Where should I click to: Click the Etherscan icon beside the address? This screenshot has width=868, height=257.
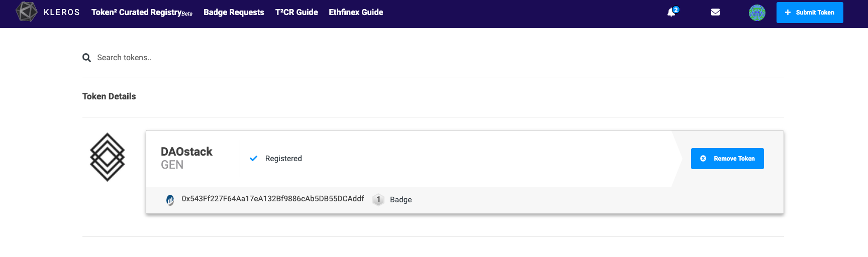tap(170, 200)
